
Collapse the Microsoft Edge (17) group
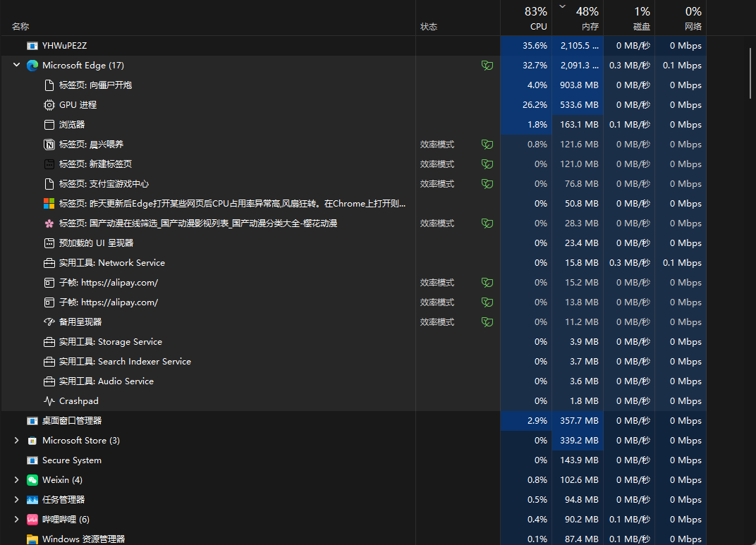[16, 65]
